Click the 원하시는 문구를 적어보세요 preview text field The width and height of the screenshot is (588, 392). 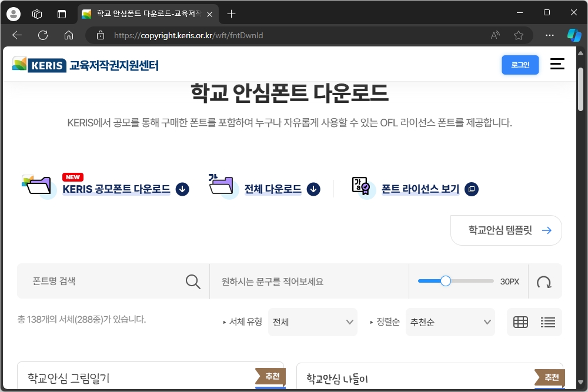[309, 281]
